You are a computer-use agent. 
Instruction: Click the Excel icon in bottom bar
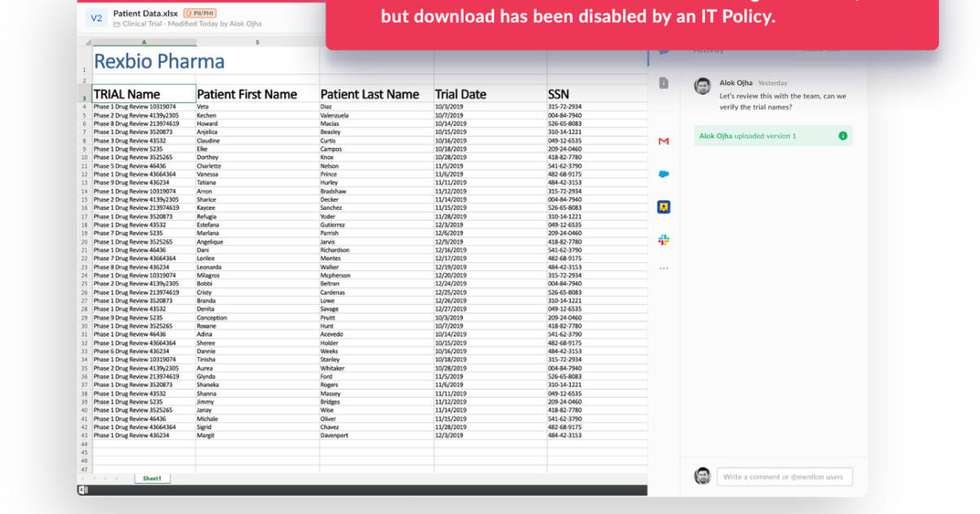[83, 489]
